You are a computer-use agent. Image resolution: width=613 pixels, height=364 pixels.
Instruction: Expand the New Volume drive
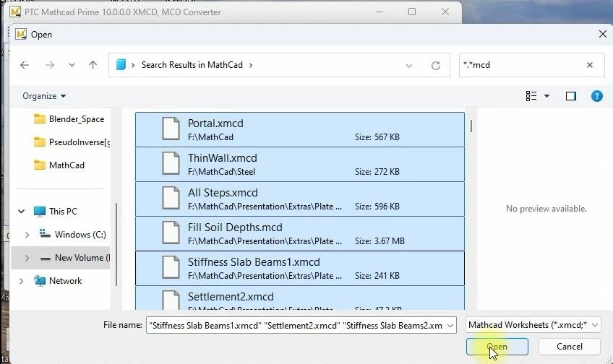(27, 258)
